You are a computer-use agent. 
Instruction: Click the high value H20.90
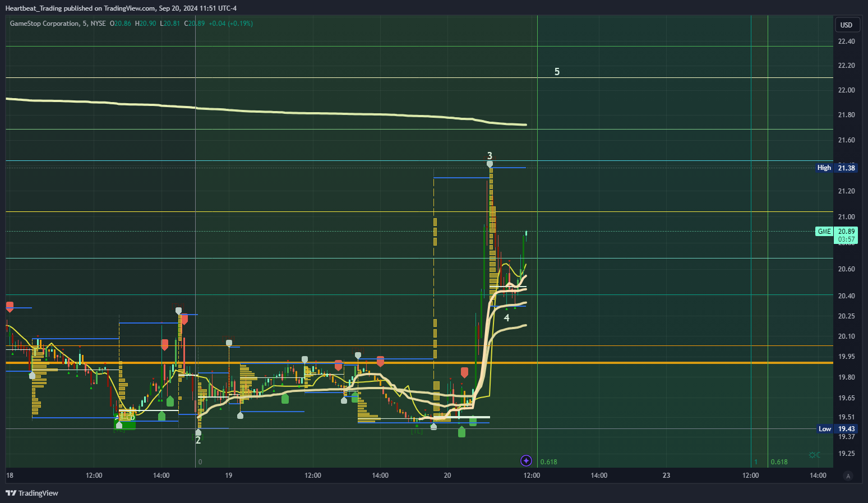coord(146,24)
